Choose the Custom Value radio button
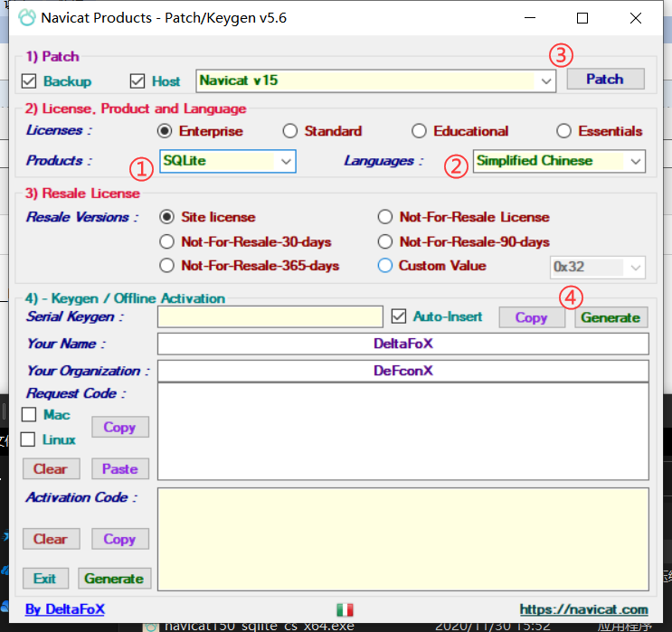 pyautogui.click(x=385, y=266)
